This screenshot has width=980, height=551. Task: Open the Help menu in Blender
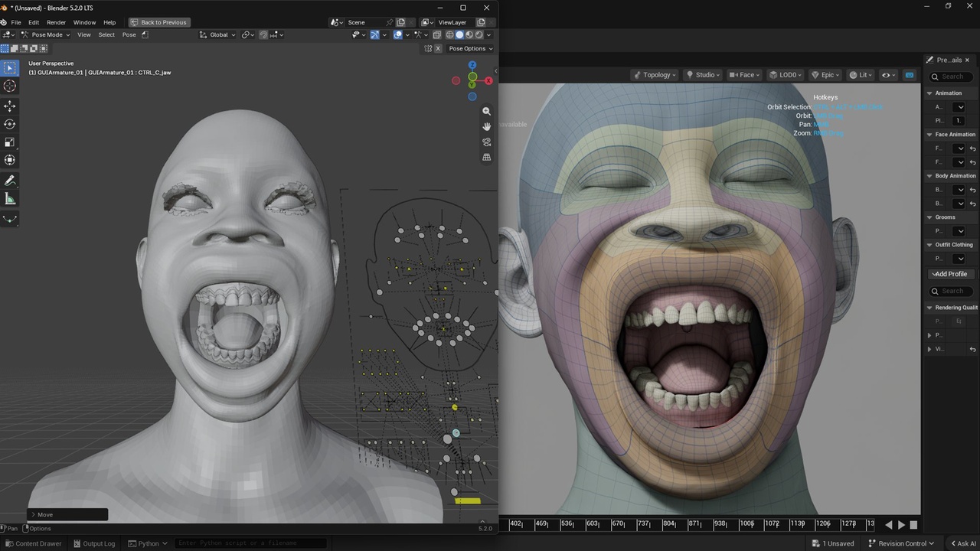point(109,22)
